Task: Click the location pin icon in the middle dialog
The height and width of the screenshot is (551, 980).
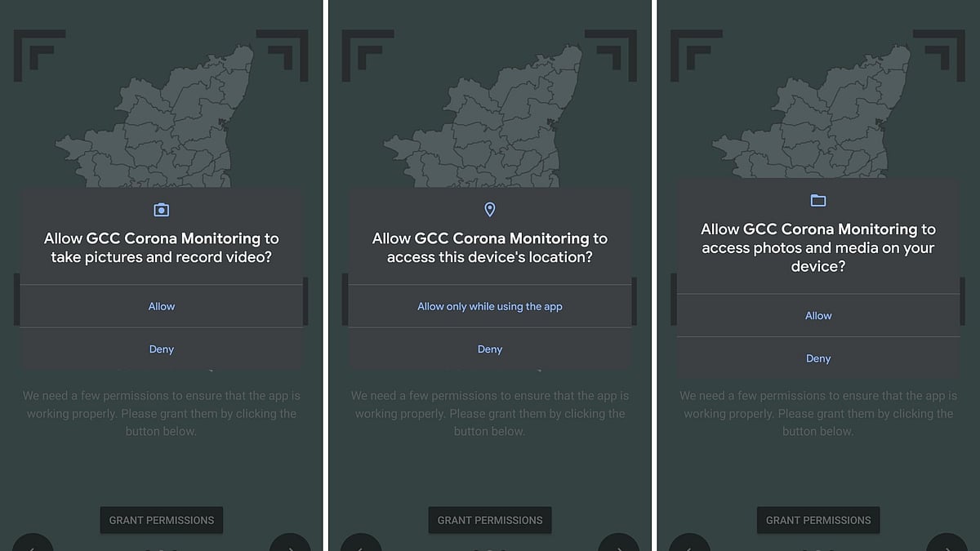Action: 490,211
